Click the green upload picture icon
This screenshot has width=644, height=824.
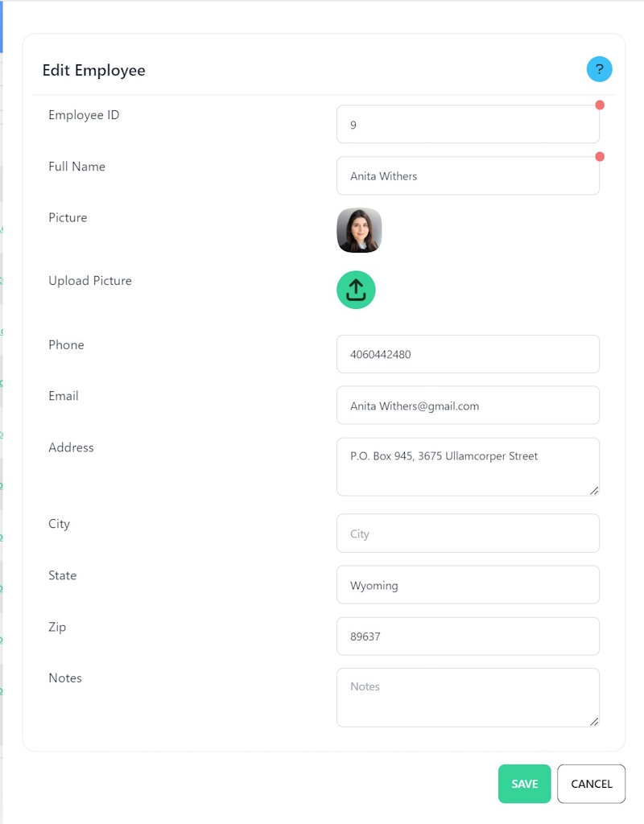point(356,290)
